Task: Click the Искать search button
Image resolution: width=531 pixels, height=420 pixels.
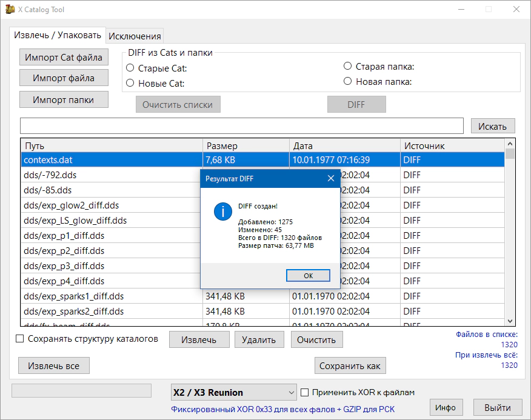Action: 492,126
